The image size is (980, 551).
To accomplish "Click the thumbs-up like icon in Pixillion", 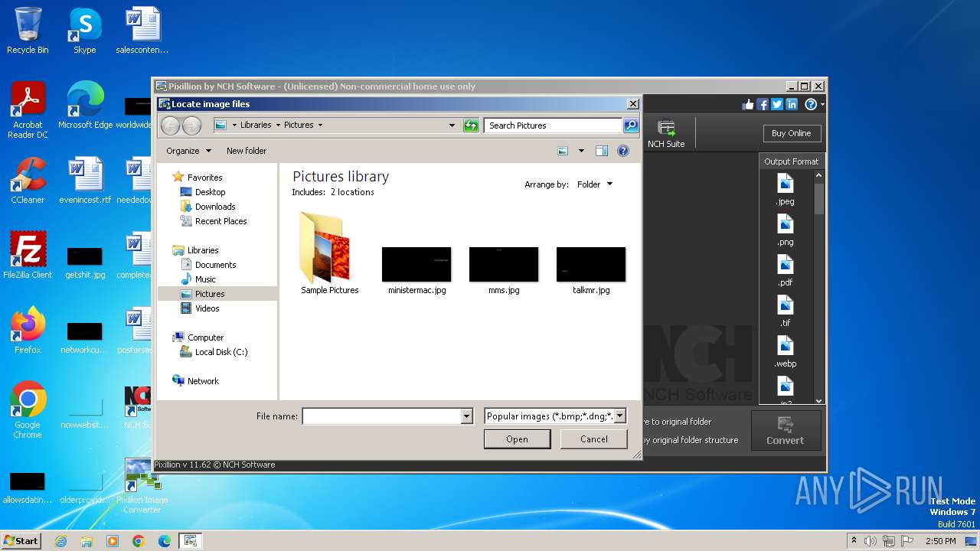I will 748,104.
